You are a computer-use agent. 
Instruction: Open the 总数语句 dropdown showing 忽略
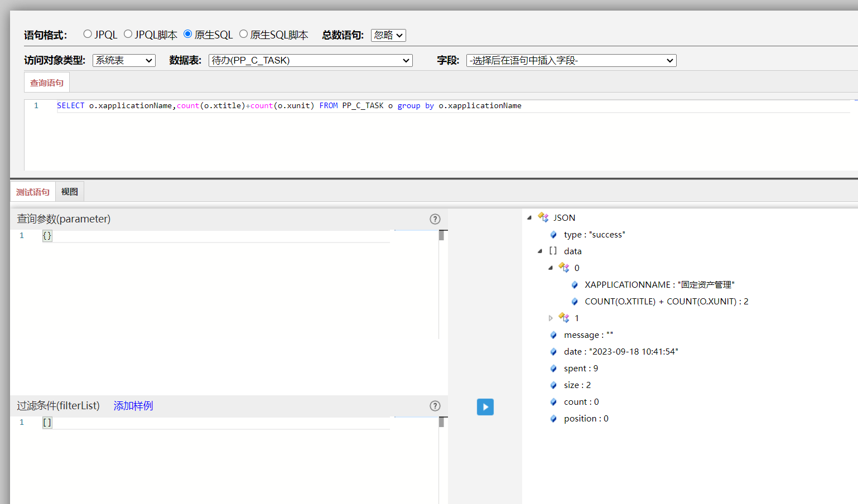coord(388,35)
